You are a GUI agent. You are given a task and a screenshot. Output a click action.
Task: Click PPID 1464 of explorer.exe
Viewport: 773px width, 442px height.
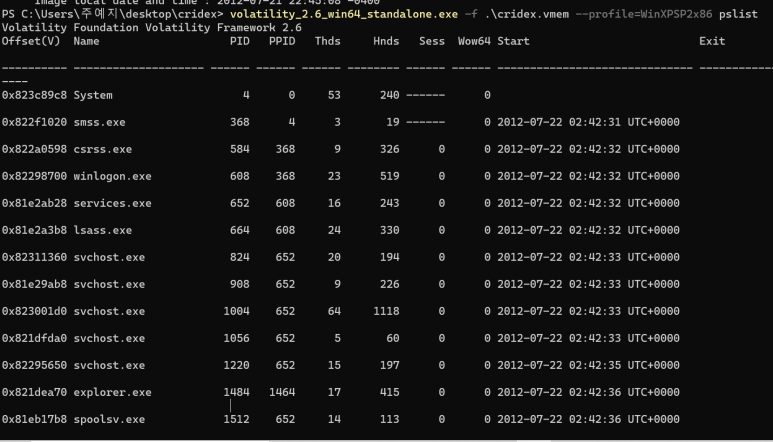coord(282,393)
